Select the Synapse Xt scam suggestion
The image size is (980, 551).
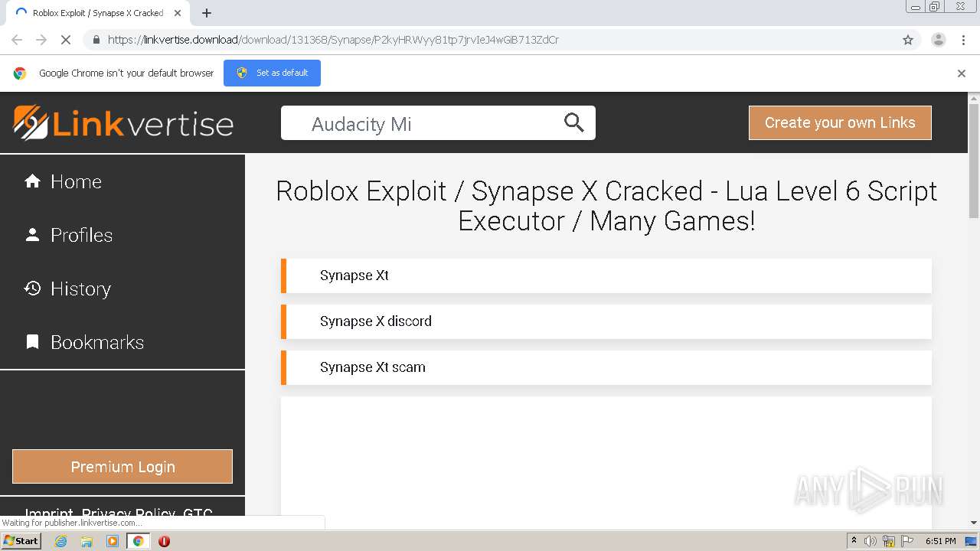pos(606,367)
